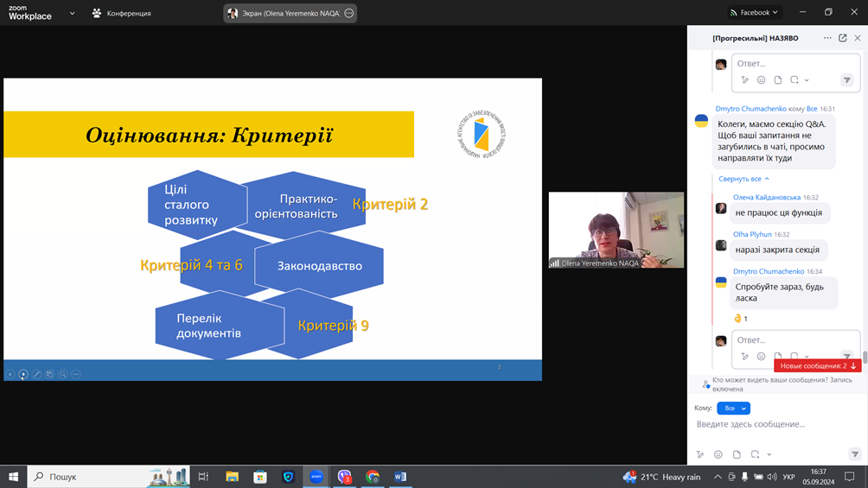Viewport: 868px width, 488px height.
Task: Open Olha Plyhun sender name
Action: tap(752, 234)
